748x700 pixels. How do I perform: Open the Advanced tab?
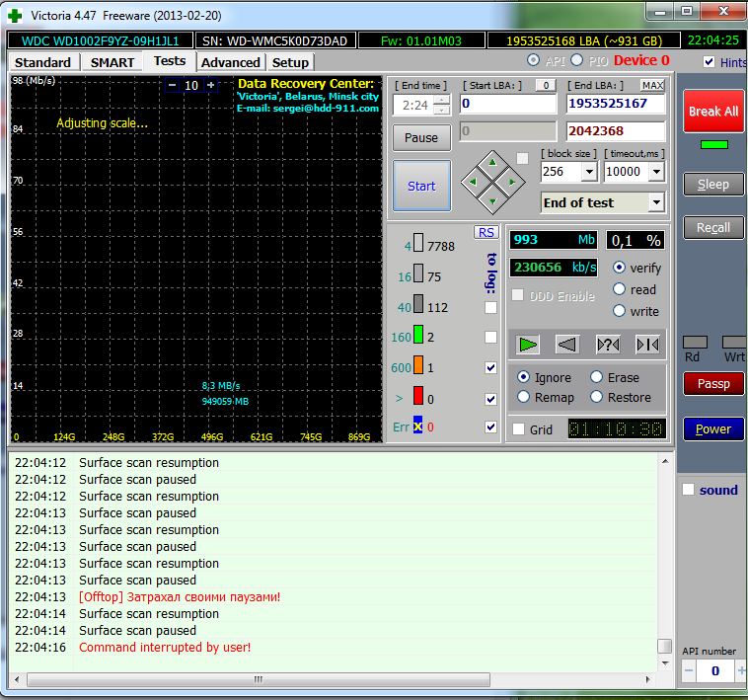tap(230, 62)
